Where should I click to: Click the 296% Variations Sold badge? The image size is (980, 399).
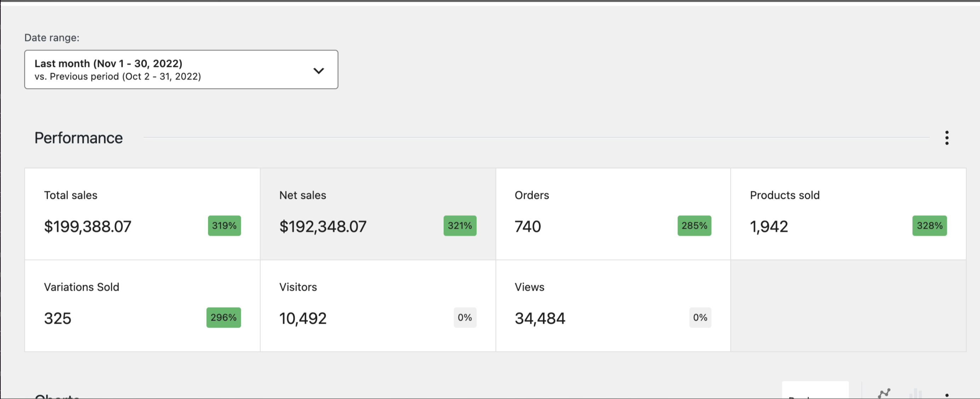223,317
